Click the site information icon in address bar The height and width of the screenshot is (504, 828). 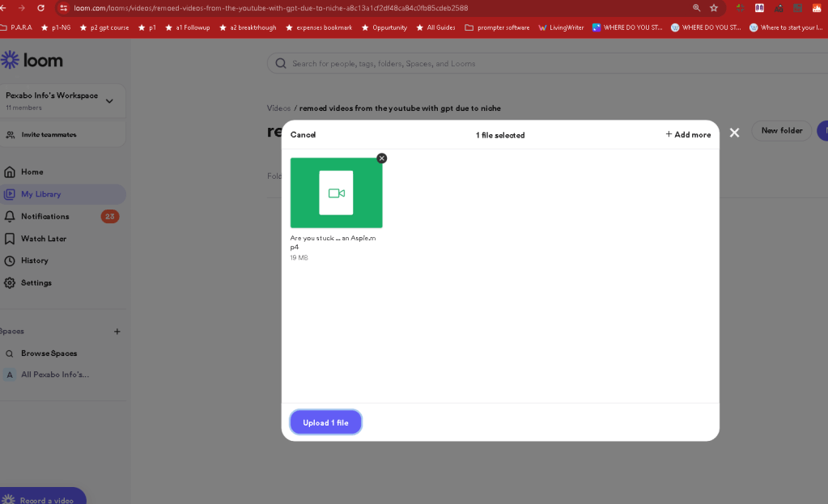tap(63, 8)
